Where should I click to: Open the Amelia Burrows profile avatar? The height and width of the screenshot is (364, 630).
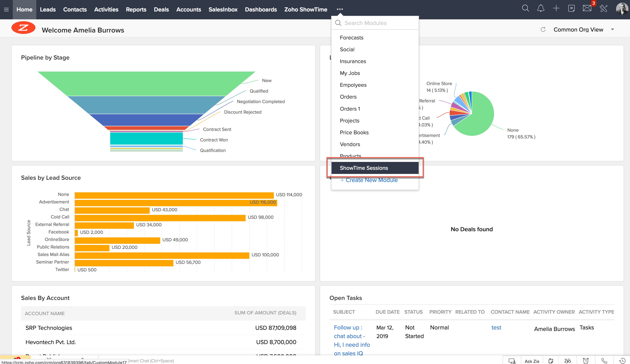pyautogui.click(x=622, y=9)
